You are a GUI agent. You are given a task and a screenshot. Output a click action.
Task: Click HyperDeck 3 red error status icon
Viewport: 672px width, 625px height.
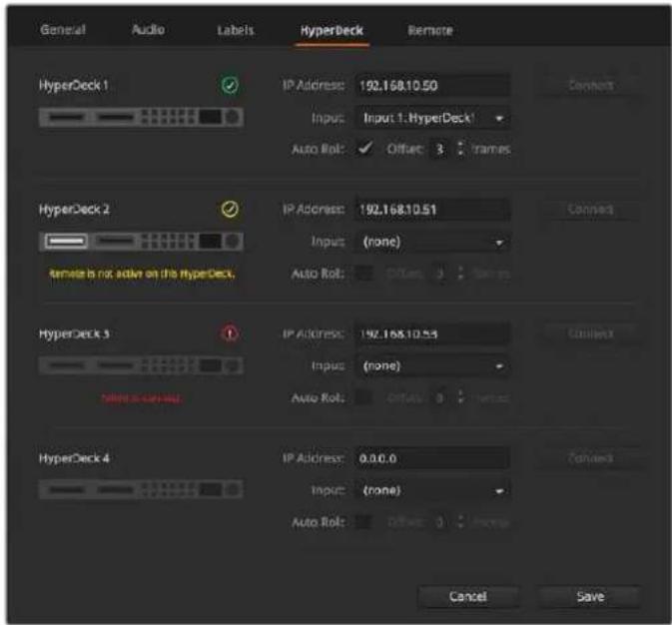(x=230, y=333)
